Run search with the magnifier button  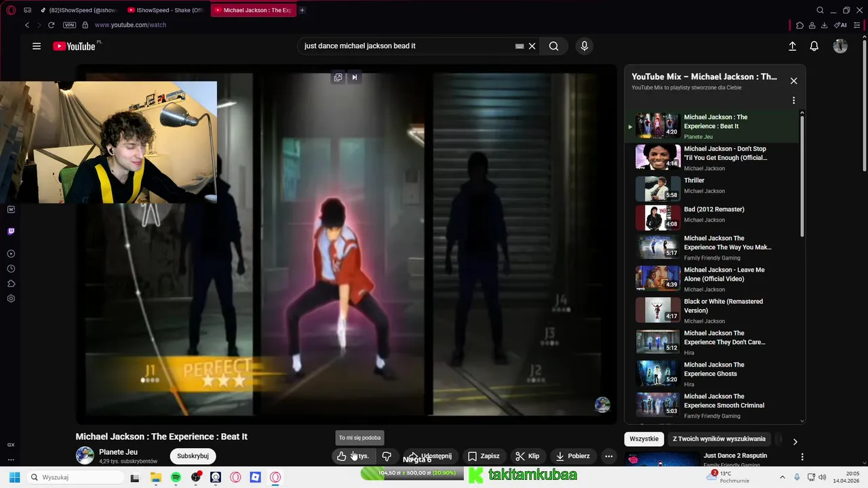554,46
